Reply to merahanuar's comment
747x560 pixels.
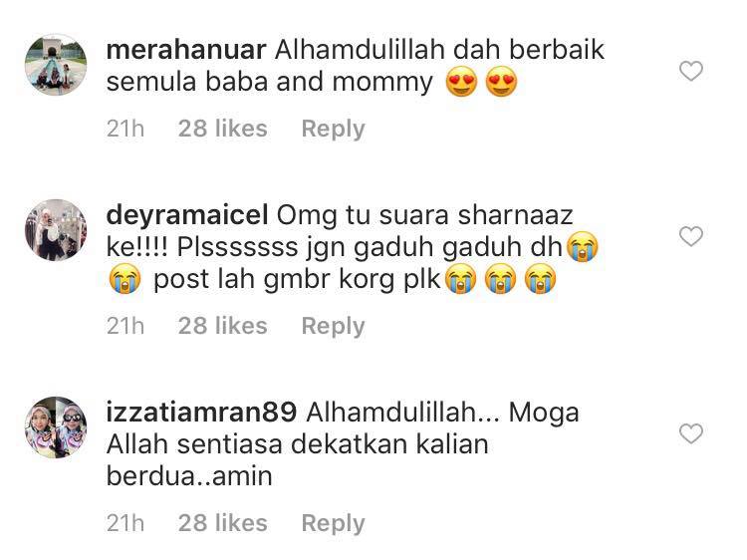pyautogui.click(x=333, y=130)
